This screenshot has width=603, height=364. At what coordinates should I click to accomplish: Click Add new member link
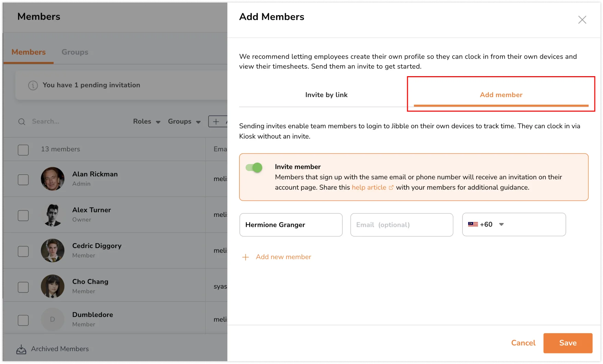click(283, 257)
